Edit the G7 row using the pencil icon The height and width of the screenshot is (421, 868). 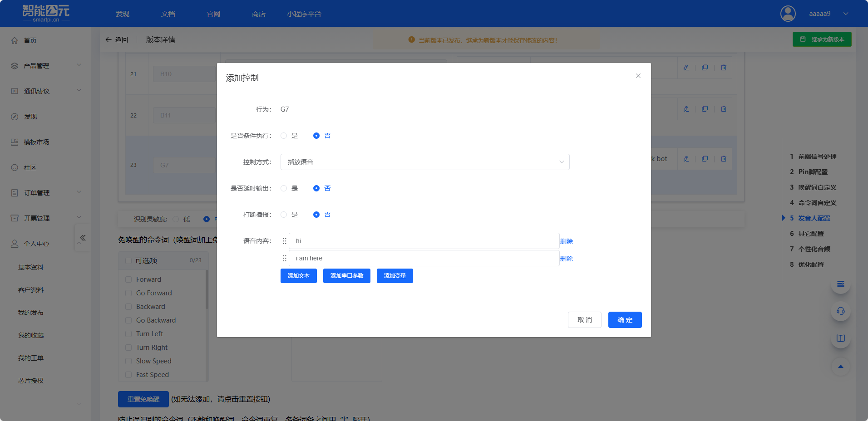point(686,159)
